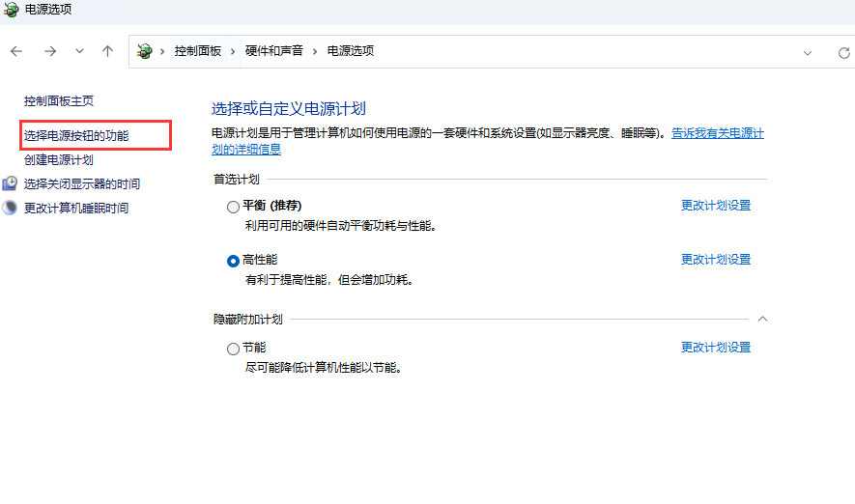
Task: Click the Back navigation arrow
Action: [x=16, y=51]
